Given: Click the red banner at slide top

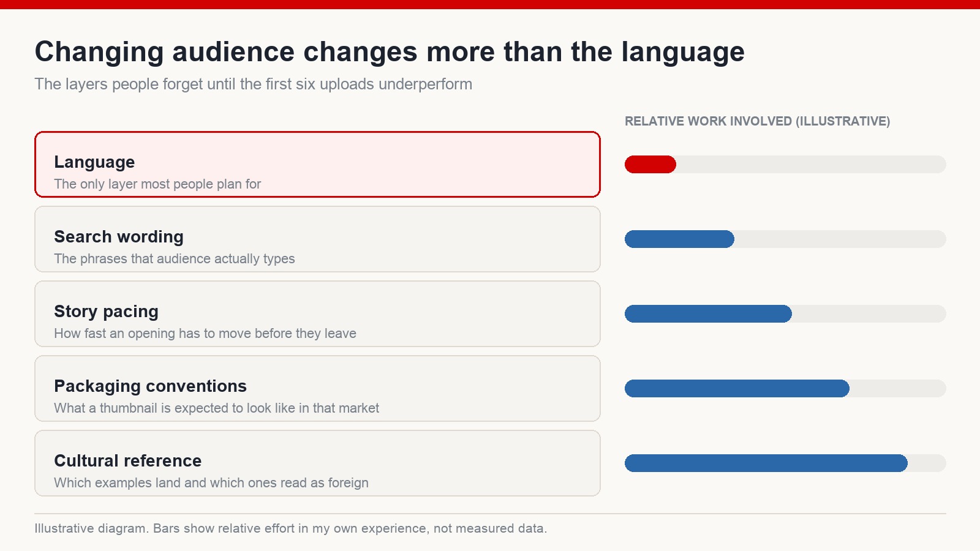Looking at the screenshot, I should (x=490, y=4).
